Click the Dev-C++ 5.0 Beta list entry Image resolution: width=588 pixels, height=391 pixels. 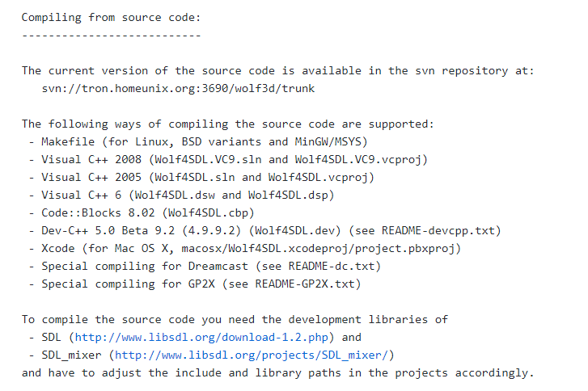265,231
